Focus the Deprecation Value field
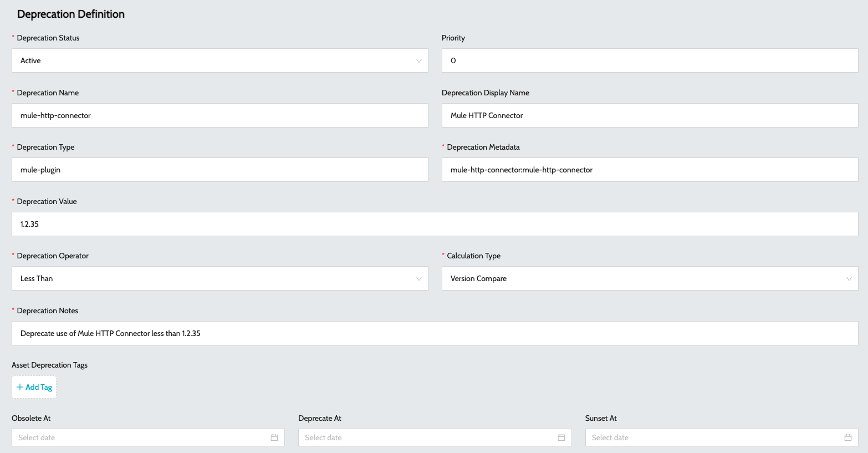Screen dimensions: 868x453 click(435, 224)
